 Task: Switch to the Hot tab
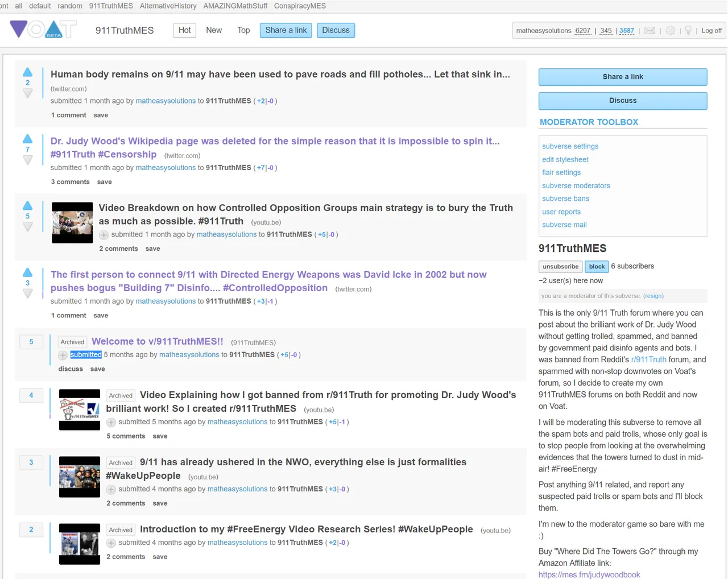185,30
